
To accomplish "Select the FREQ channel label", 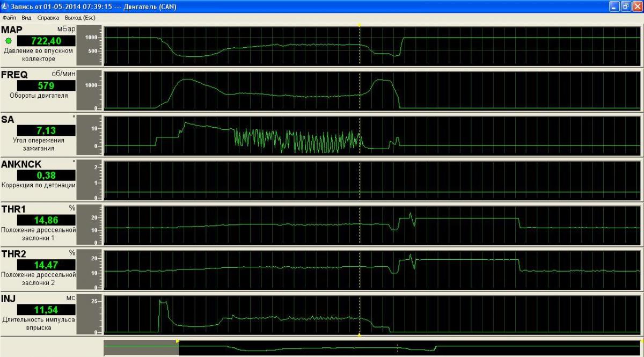I will tap(14, 75).
